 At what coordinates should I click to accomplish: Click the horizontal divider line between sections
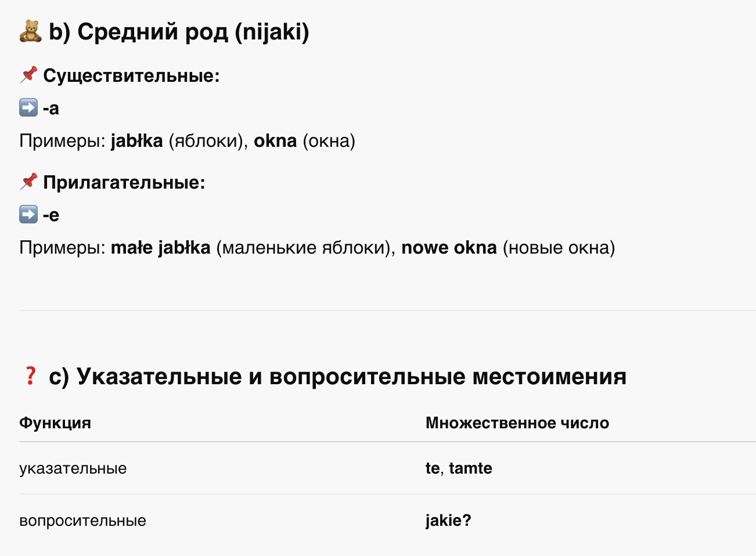(387, 311)
